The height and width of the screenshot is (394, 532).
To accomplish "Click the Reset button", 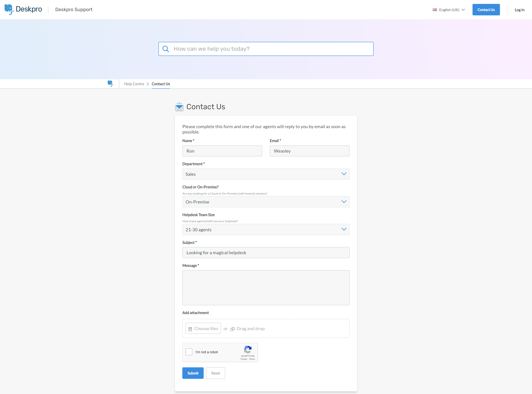I will (215, 373).
